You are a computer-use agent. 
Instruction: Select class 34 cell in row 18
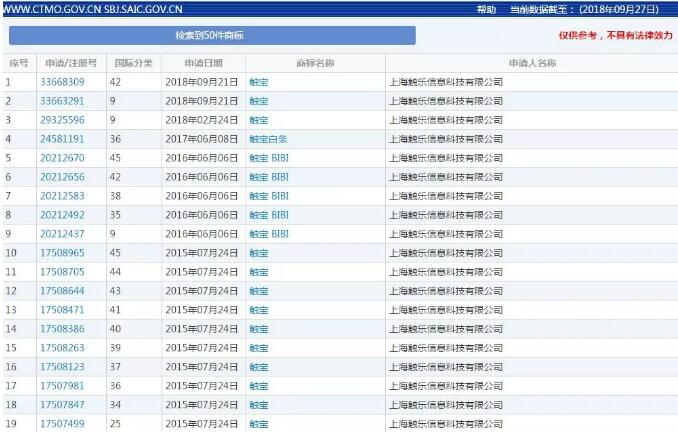click(x=115, y=406)
